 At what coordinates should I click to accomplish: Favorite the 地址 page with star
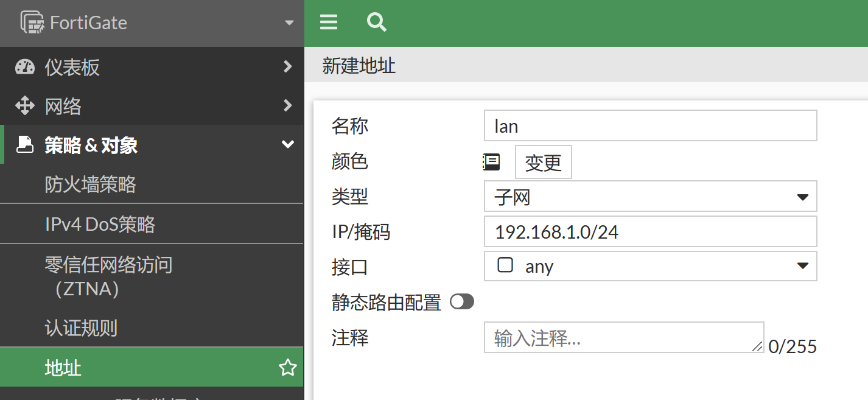[287, 367]
